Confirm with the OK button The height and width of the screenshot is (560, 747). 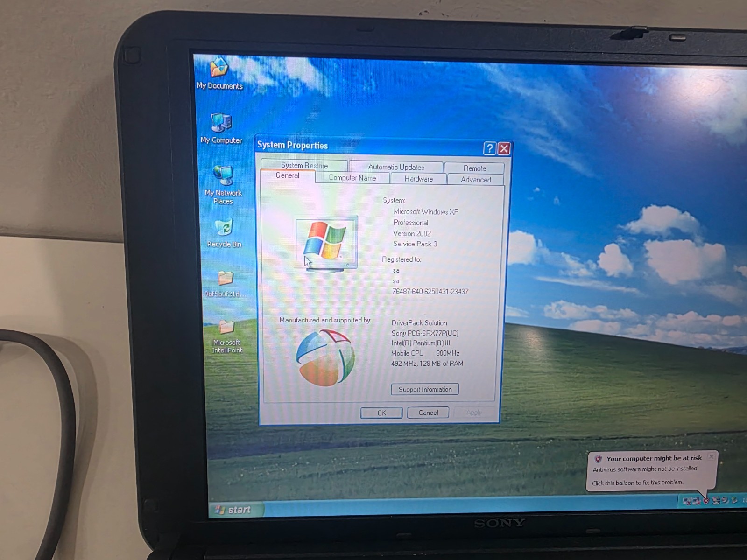pos(381,413)
